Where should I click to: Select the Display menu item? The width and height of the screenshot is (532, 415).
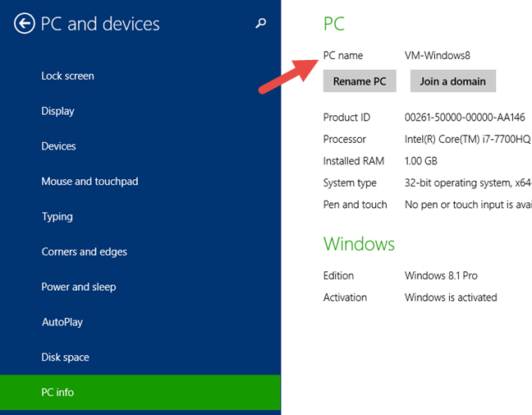(x=57, y=111)
